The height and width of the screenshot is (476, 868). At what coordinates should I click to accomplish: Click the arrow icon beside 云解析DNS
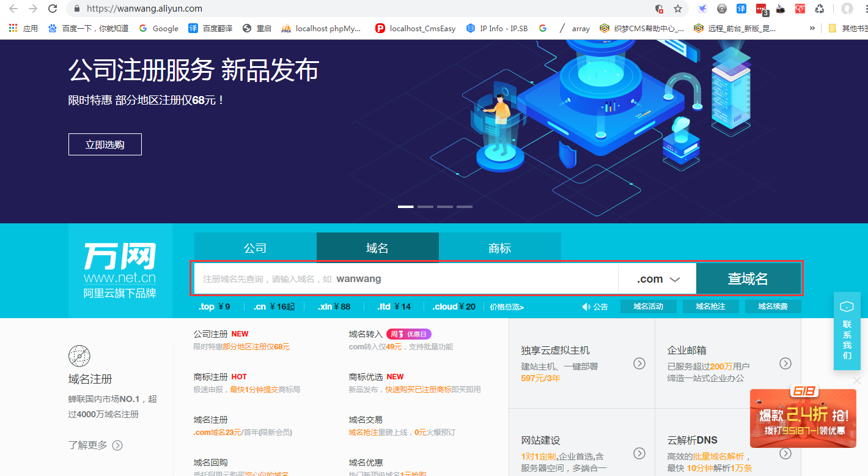tap(785, 453)
